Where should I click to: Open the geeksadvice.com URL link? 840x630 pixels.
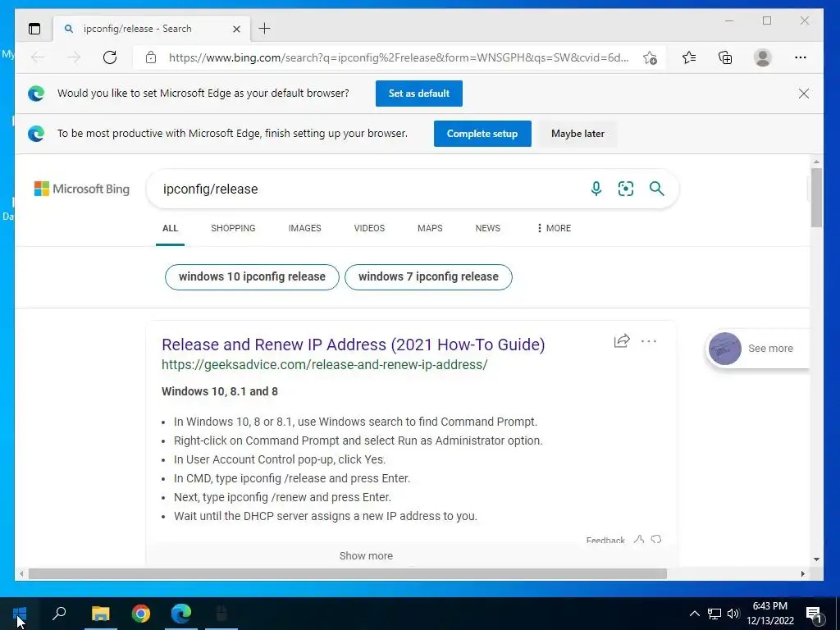tap(325, 365)
